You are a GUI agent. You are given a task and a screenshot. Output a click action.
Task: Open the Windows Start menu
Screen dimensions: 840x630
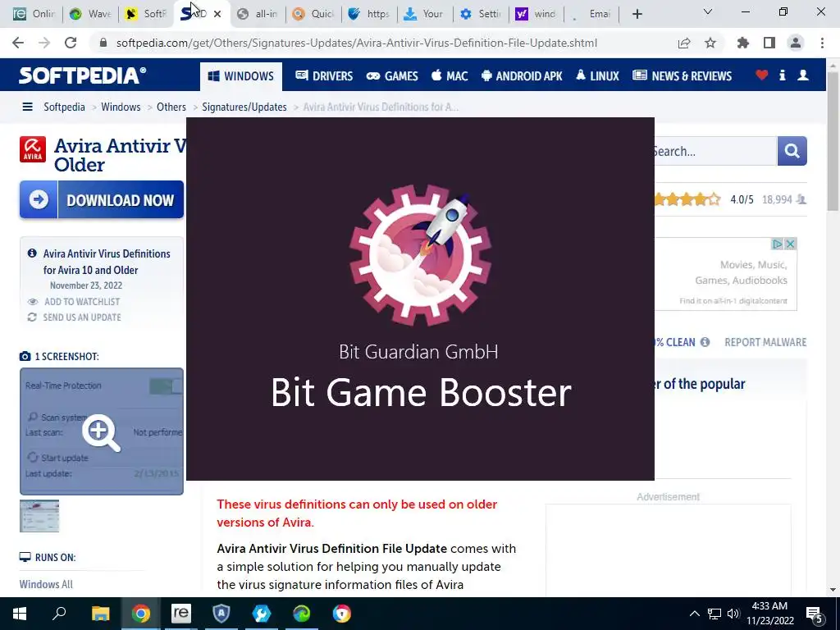point(20,614)
